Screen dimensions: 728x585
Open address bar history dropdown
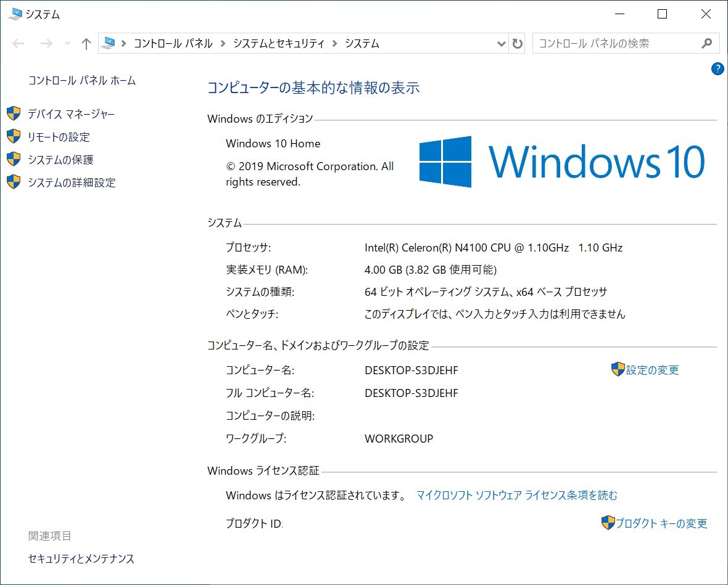click(x=502, y=44)
